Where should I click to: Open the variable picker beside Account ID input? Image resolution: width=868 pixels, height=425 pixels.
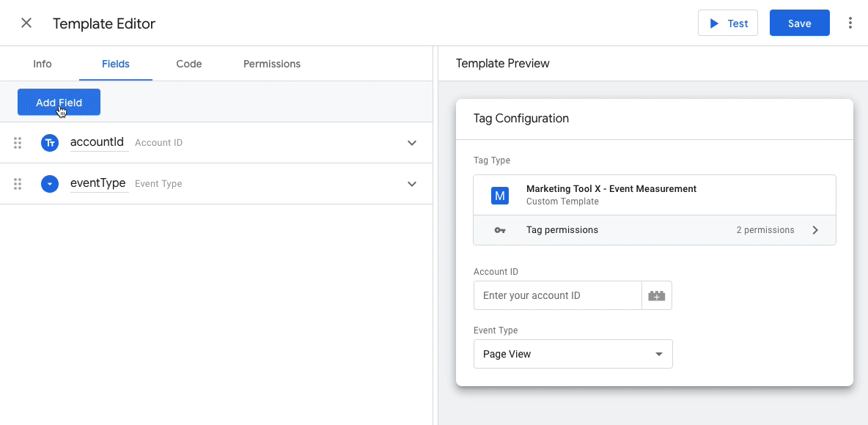pyautogui.click(x=657, y=295)
